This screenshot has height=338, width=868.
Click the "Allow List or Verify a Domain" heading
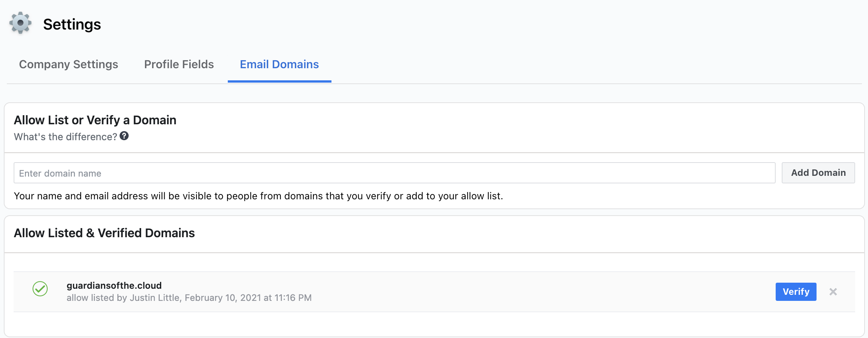coord(95,120)
